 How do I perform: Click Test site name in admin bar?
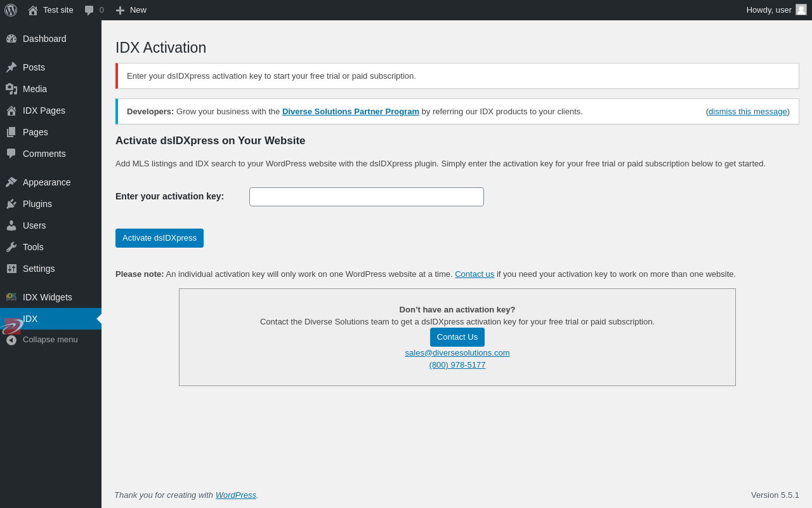[58, 10]
